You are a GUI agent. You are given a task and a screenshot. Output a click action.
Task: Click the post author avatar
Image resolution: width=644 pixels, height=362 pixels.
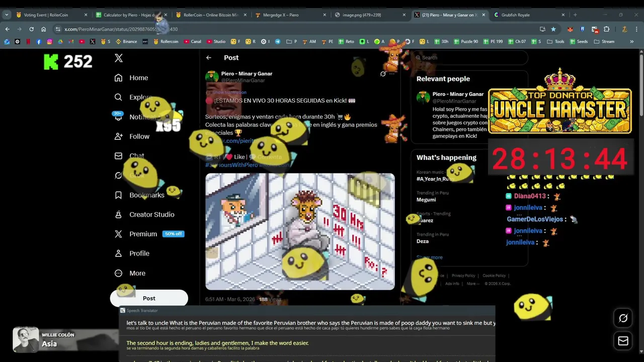[x=212, y=76]
